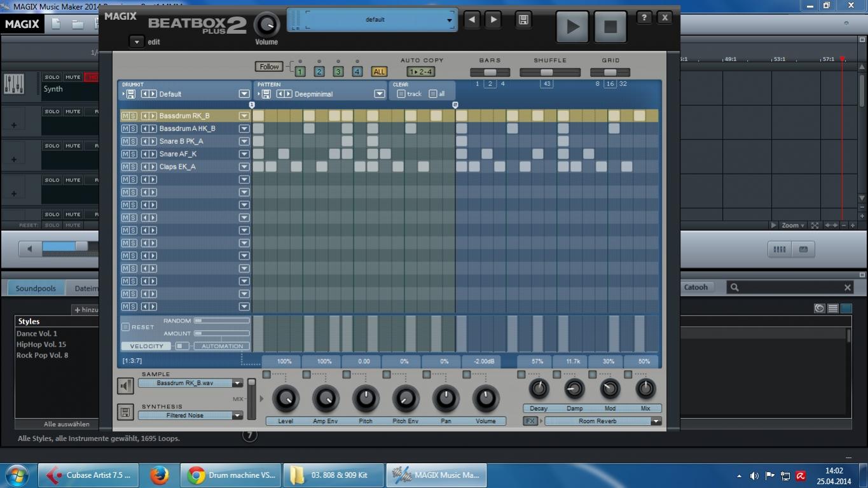Mute the Snare AF_K drum track

[x=126, y=154]
